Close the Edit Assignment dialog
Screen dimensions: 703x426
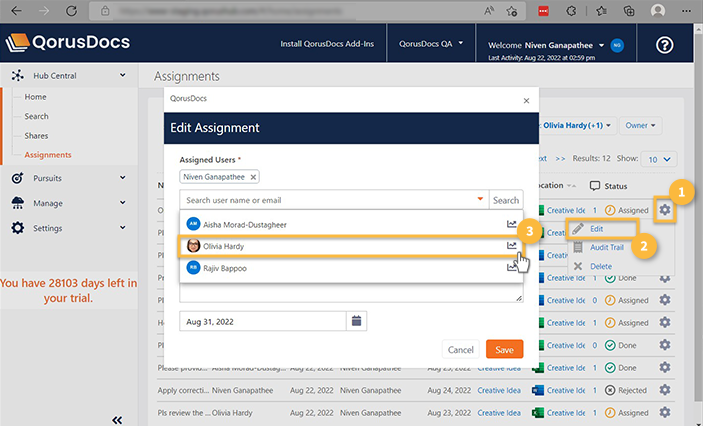pos(527,100)
